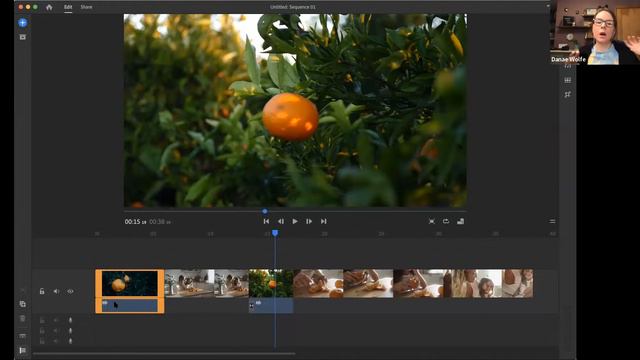Go to the Home screen icon
This screenshot has height=360, width=640.
tap(49, 7)
